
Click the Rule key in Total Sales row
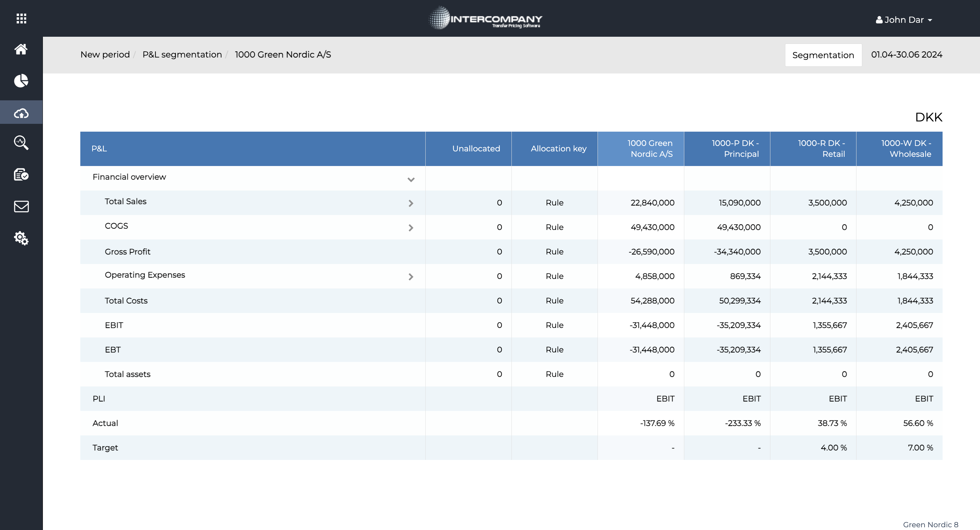point(555,203)
